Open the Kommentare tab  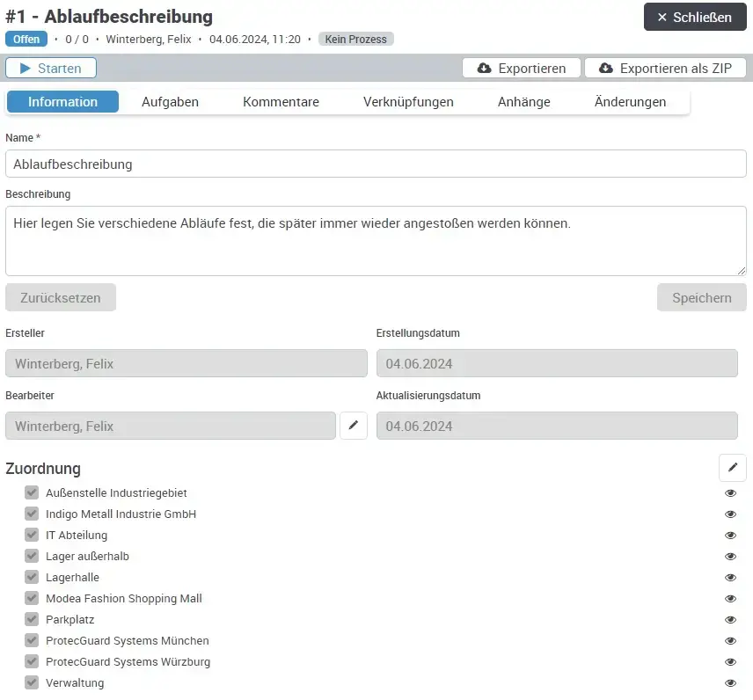pyautogui.click(x=281, y=102)
